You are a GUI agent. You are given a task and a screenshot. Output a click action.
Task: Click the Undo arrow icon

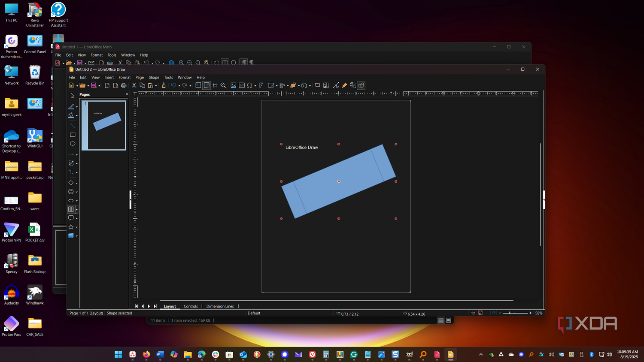(173, 85)
